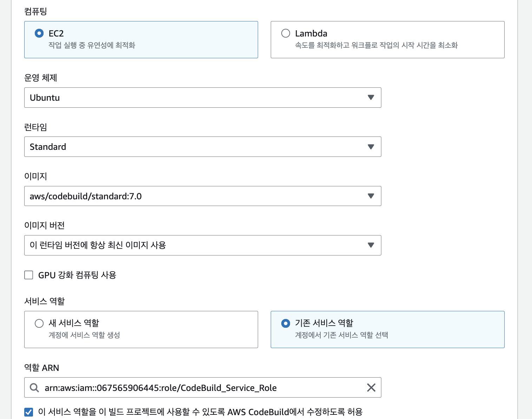Viewport: 532px width, 419px height.
Task: Open the 운영 체제 Ubuntu dropdown
Action: 203,98
